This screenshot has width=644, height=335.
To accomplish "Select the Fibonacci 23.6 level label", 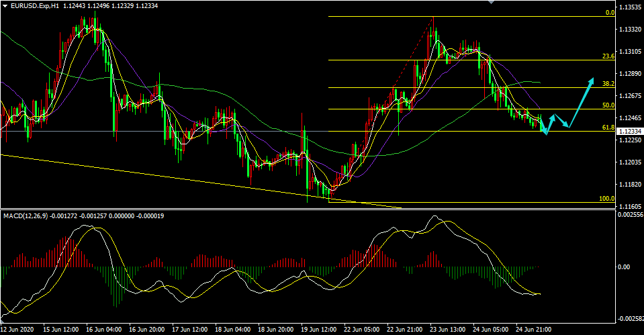I will point(608,56).
